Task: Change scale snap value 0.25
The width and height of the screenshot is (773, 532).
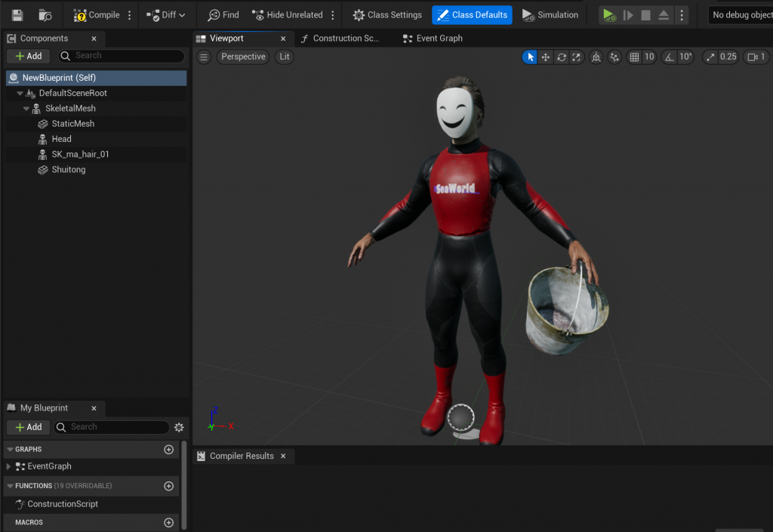Action: point(728,57)
